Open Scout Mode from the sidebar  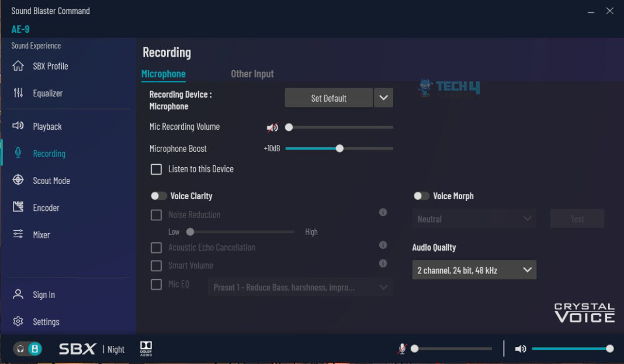[x=18, y=181]
